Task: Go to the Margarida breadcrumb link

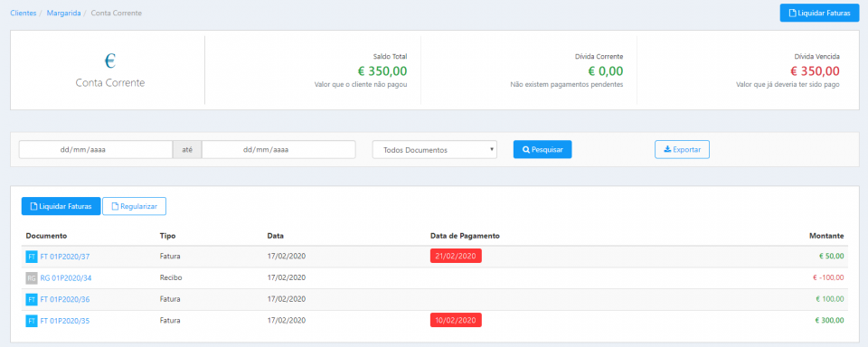Action: pyautogui.click(x=63, y=13)
